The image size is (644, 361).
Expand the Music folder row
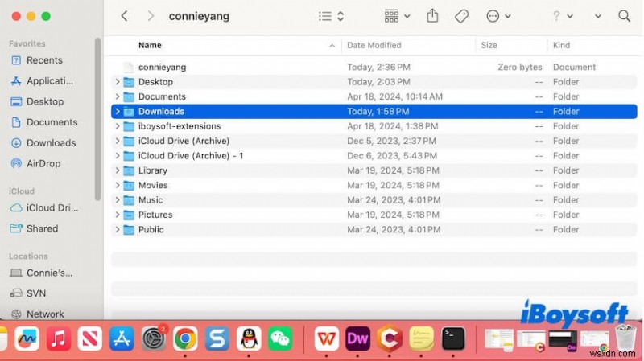click(x=117, y=199)
